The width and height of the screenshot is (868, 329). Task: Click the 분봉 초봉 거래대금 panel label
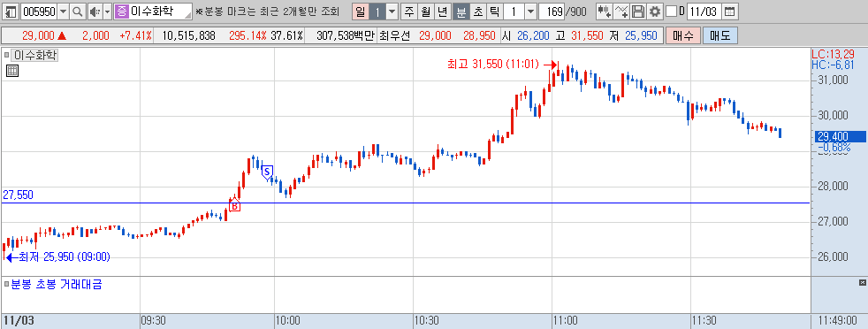tap(56, 285)
